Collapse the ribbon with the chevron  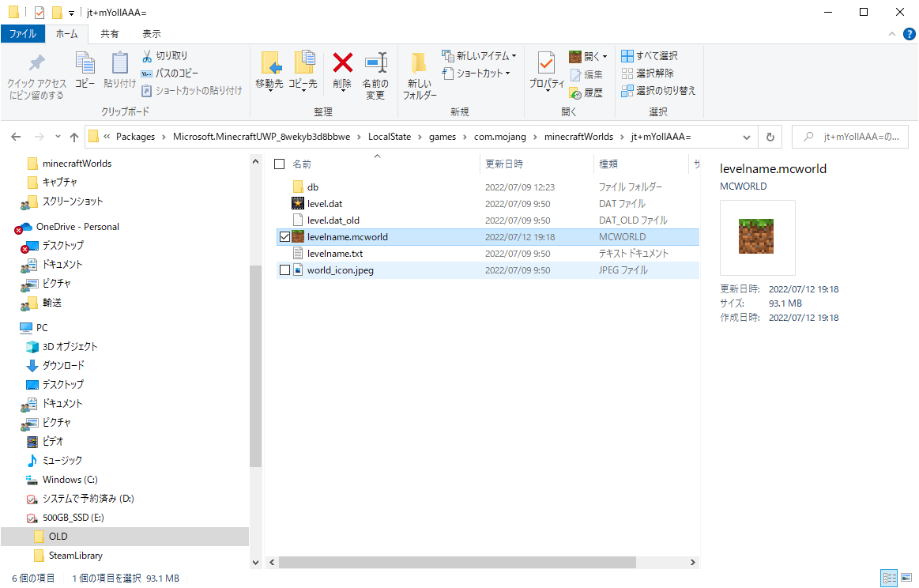[891, 34]
